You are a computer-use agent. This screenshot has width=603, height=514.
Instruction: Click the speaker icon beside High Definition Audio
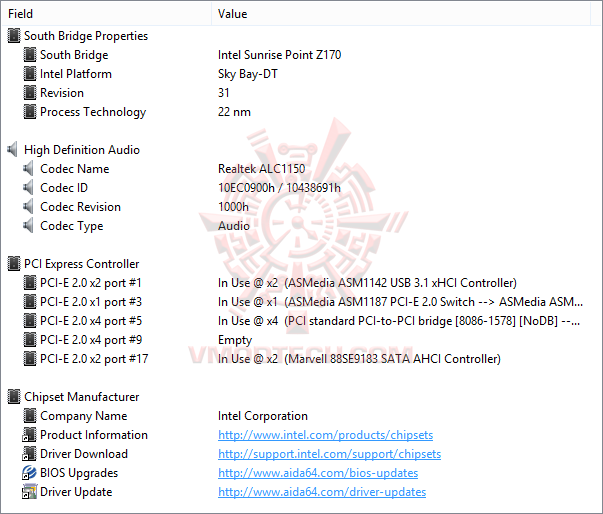(13, 150)
